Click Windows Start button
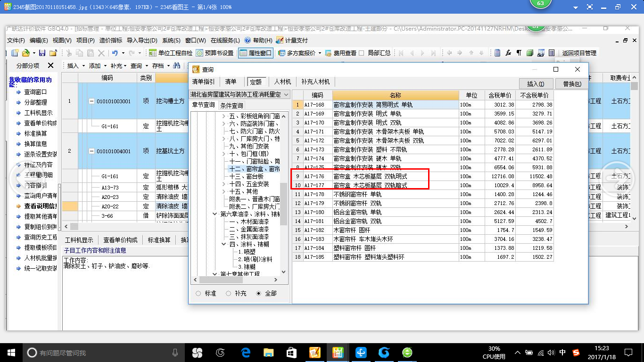Viewport: 644px width, 362px height. pyautogui.click(x=11, y=352)
